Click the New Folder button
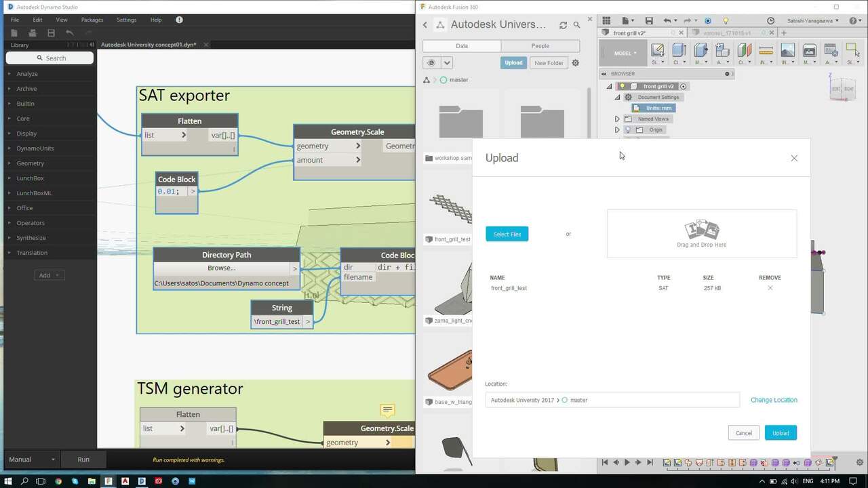 coord(549,63)
